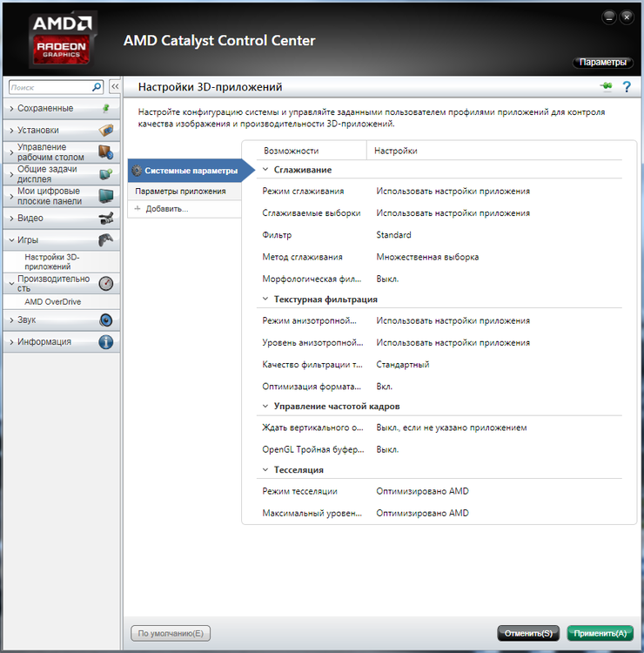The width and height of the screenshot is (644, 653).
Task: Collapse the Игры section
Action: click(11, 240)
